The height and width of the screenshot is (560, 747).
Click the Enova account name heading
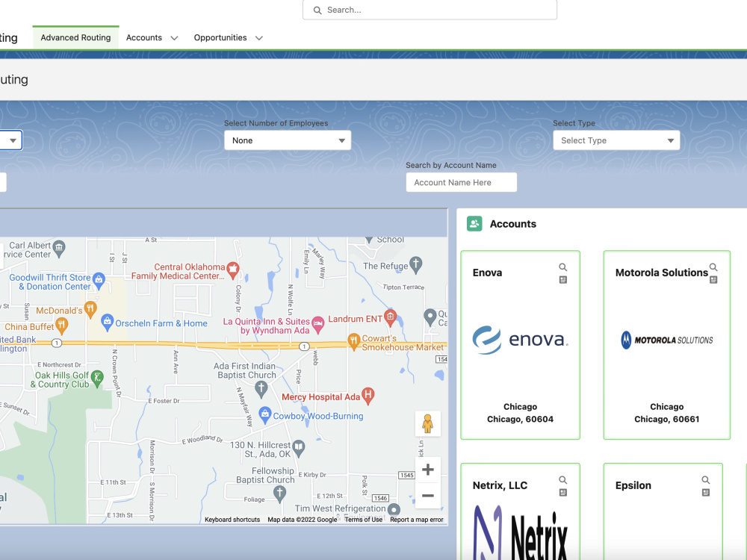(487, 273)
